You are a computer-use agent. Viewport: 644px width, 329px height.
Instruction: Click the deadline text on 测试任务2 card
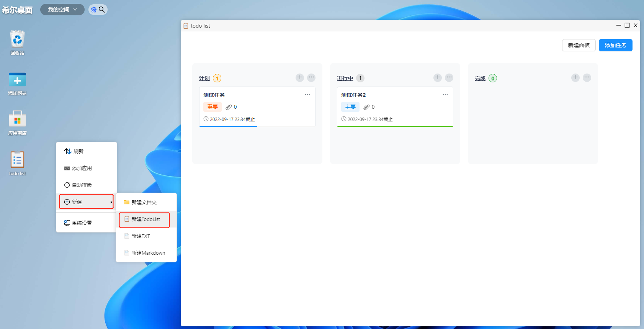tap(370, 119)
